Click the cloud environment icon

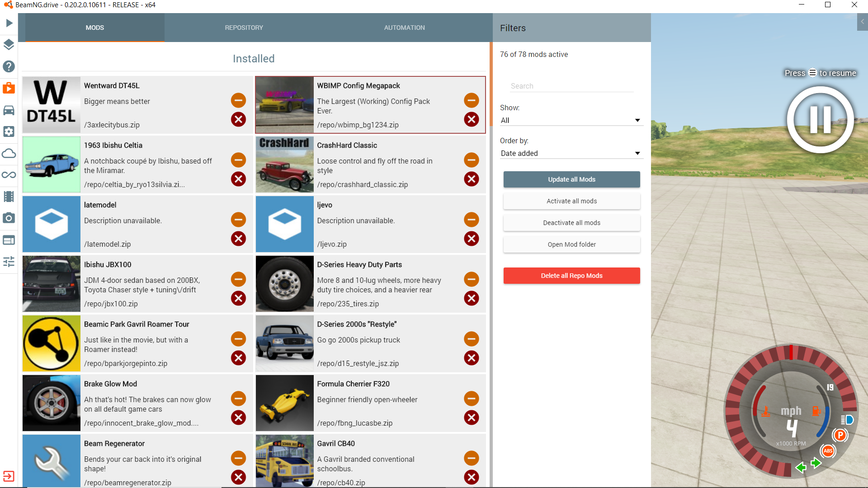tap(9, 153)
